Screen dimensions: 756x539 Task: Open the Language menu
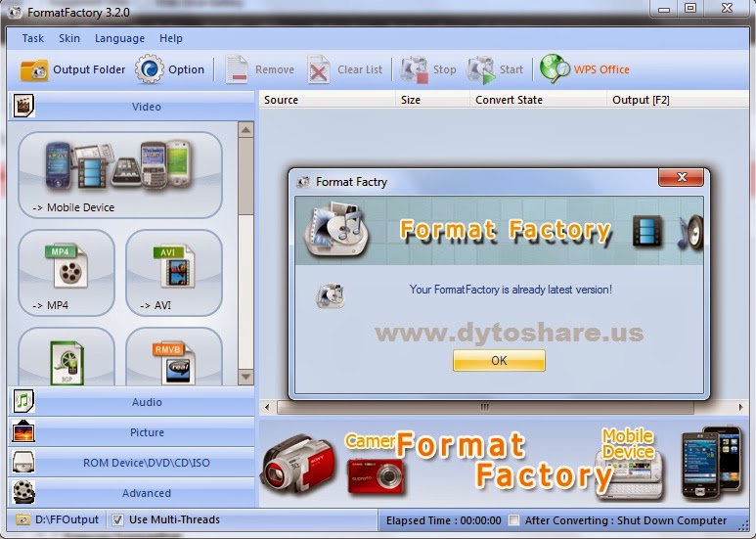pos(119,38)
